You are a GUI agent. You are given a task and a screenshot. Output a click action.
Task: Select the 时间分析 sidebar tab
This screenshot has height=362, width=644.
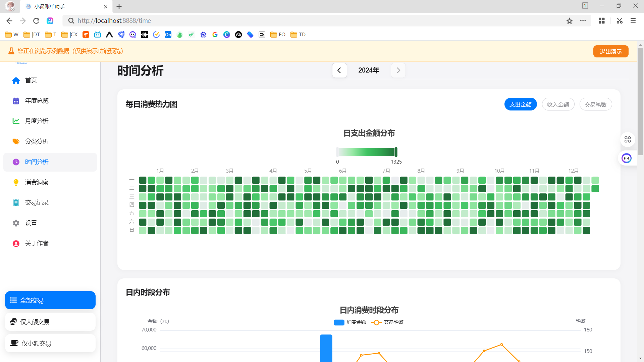37,162
